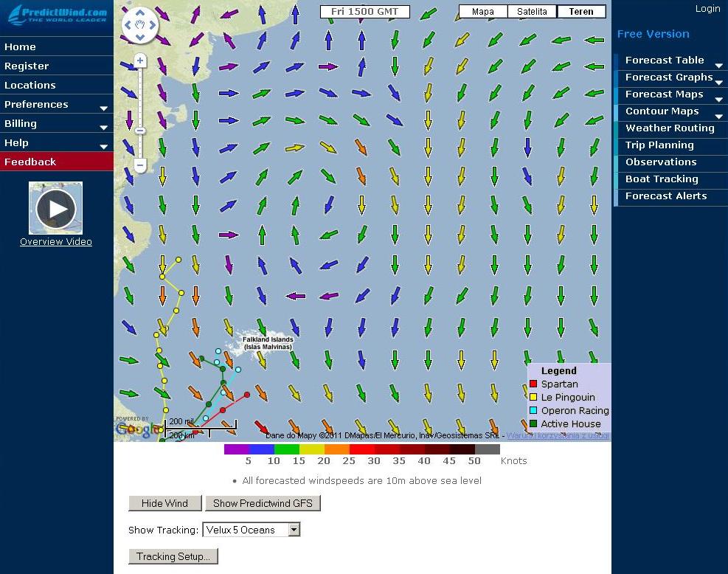Expand the Forecast Graphs arrow
Viewport: 728px width, 574px height.
[718, 83]
